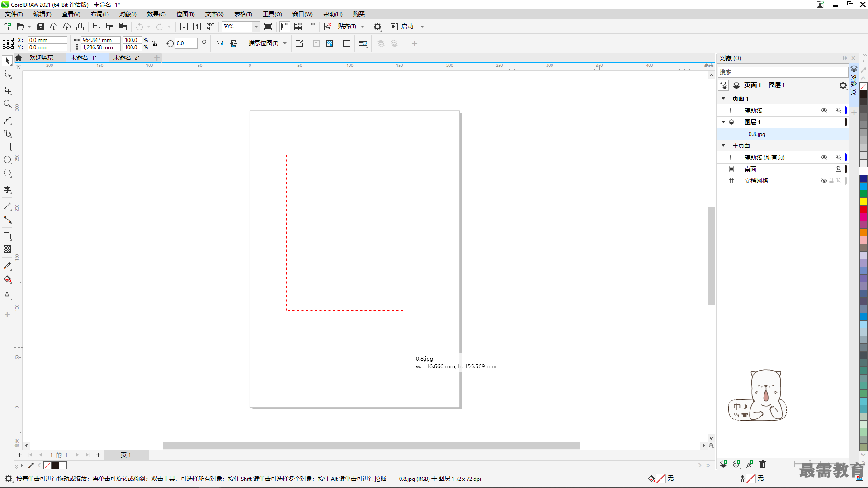The image size is (868, 488).
Task: Toggle Snap Off button
Action: tap(328, 27)
